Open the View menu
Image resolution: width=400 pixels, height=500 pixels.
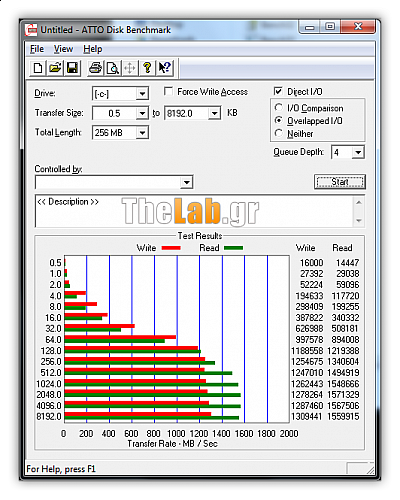pyautogui.click(x=63, y=49)
